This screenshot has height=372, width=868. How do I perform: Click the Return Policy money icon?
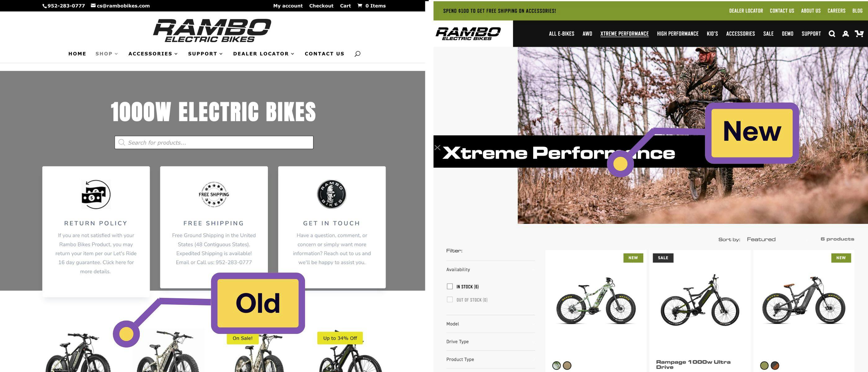pyautogui.click(x=96, y=194)
